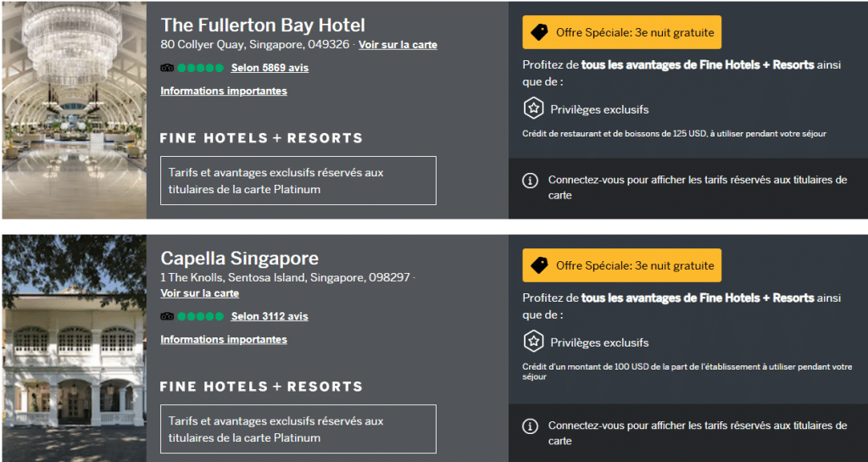This screenshot has width=868, height=462.
Task: Click the Fullerton Bay special offer tag icon
Action: click(x=539, y=33)
